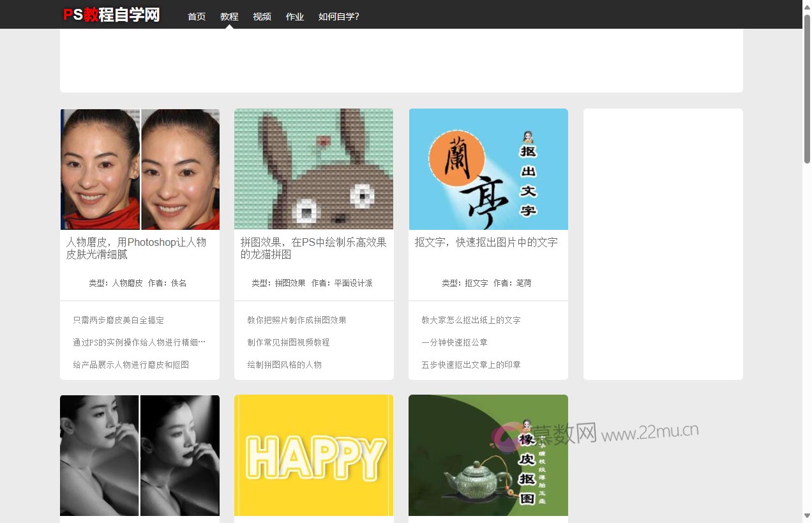812x523 pixels.
Task: Click the 橡皮抠图 teapot thumbnail
Action: (488, 455)
